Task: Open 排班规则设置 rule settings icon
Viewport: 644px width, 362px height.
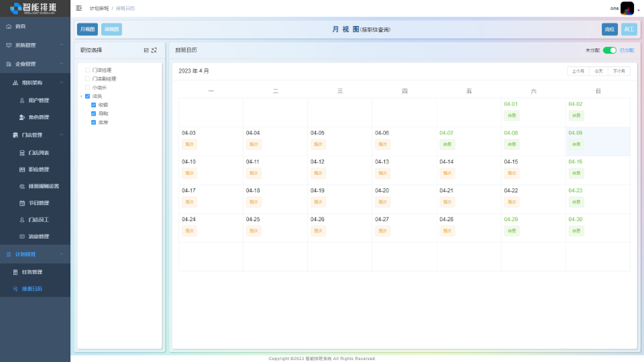Action: [x=22, y=186]
